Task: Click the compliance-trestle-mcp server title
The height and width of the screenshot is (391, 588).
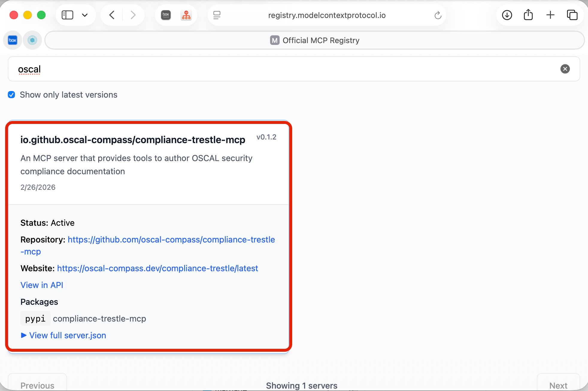Action: [x=133, y=140]
